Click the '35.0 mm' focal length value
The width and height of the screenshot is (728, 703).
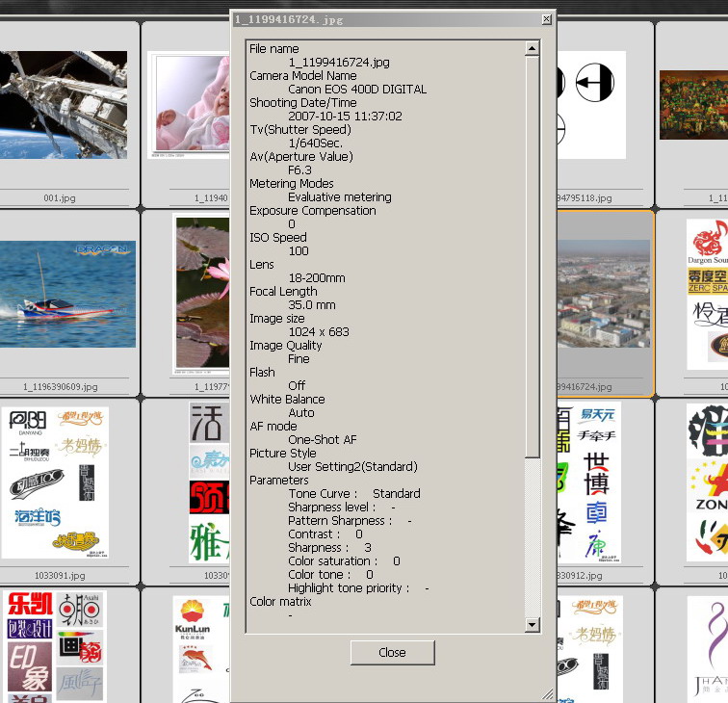(x=312, y=304)
